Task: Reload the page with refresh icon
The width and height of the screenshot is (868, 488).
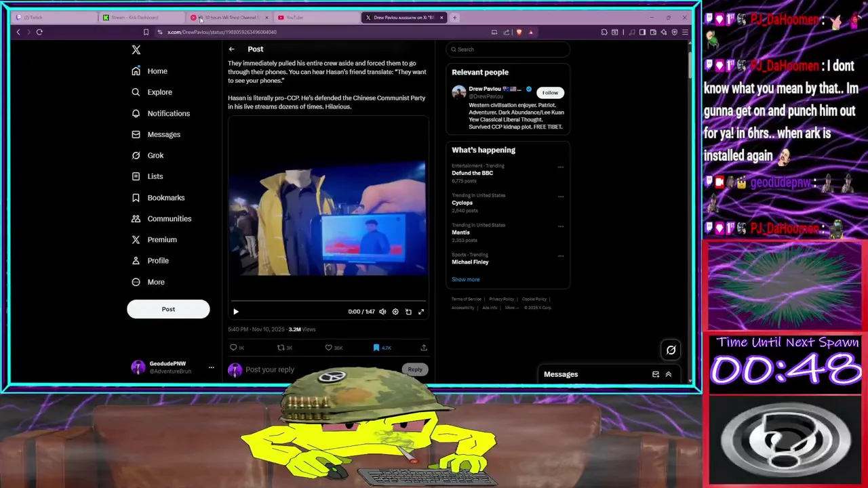Action: (39, 32)
